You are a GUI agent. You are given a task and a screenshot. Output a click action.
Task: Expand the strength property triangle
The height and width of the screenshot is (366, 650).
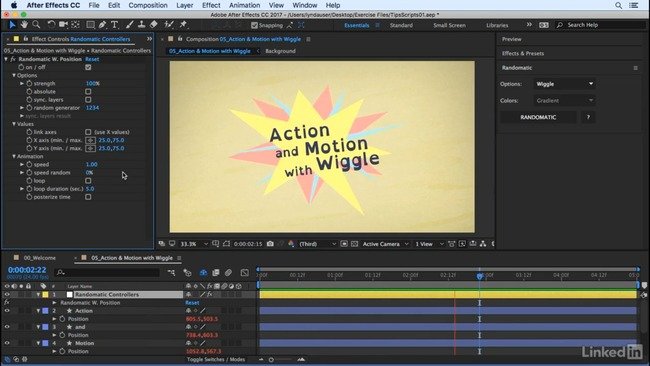coord(22,83)
